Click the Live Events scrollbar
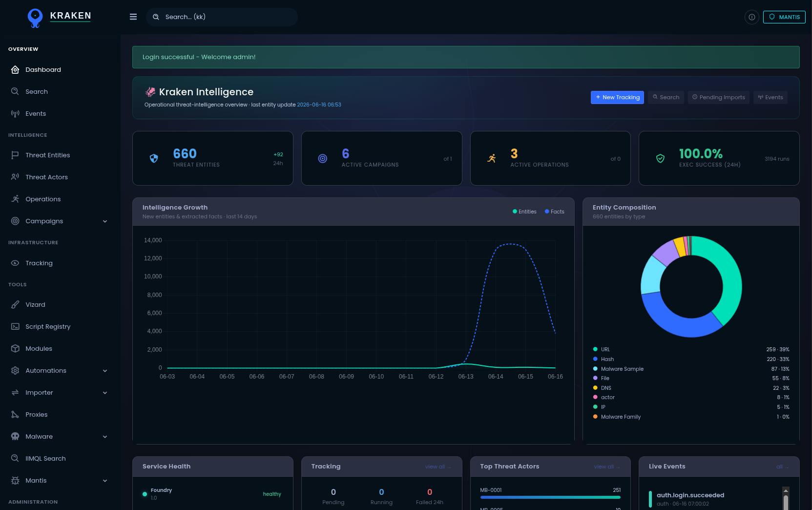Viewport: 812px width, 510px height. click(x=786, y=498)
